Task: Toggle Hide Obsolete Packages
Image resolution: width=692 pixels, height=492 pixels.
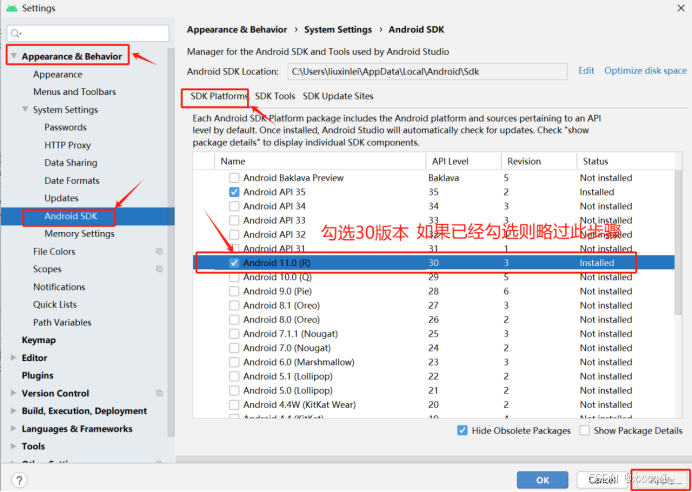Action: [x=462, y=431]
